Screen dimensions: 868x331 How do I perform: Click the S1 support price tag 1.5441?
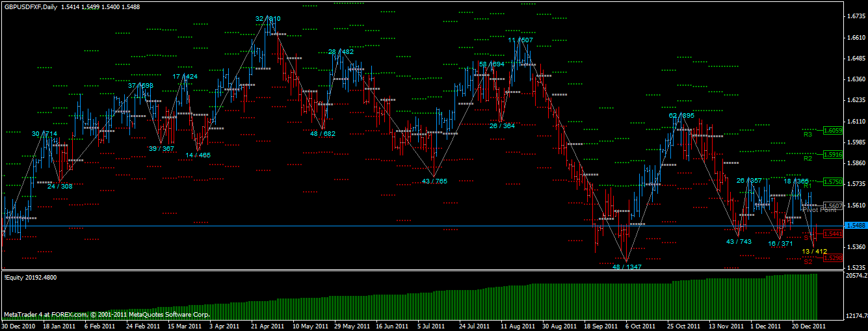[x=833, y=233]
